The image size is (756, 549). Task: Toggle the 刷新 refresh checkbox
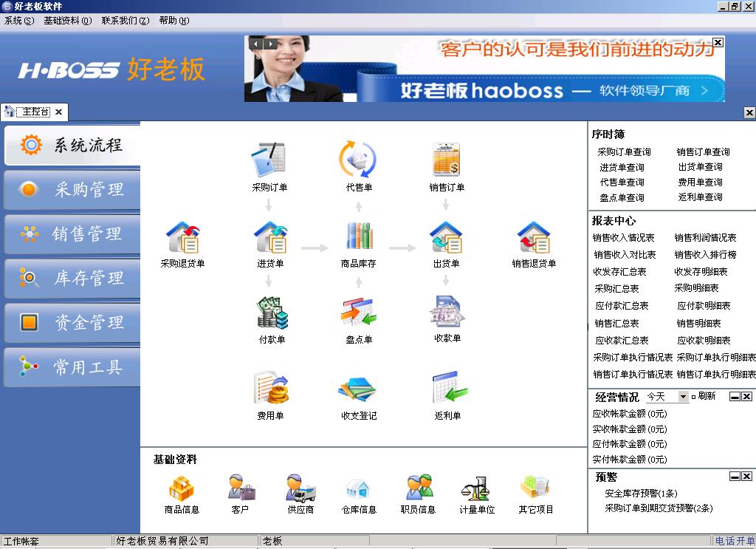[694, 397]
